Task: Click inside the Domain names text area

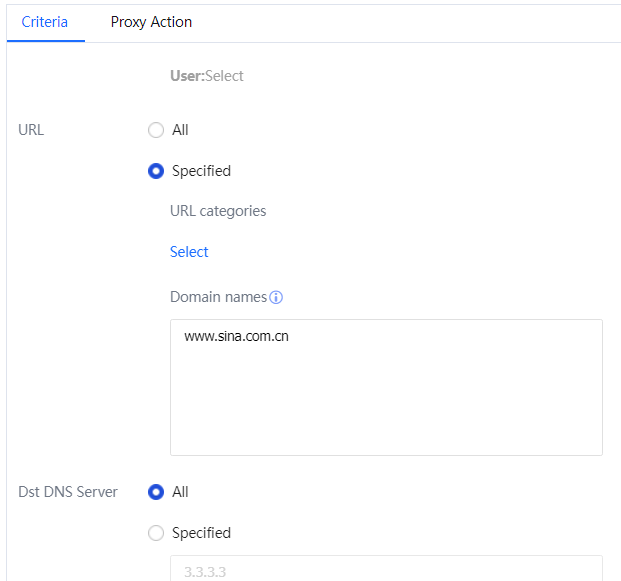Action: pos(386,400)
